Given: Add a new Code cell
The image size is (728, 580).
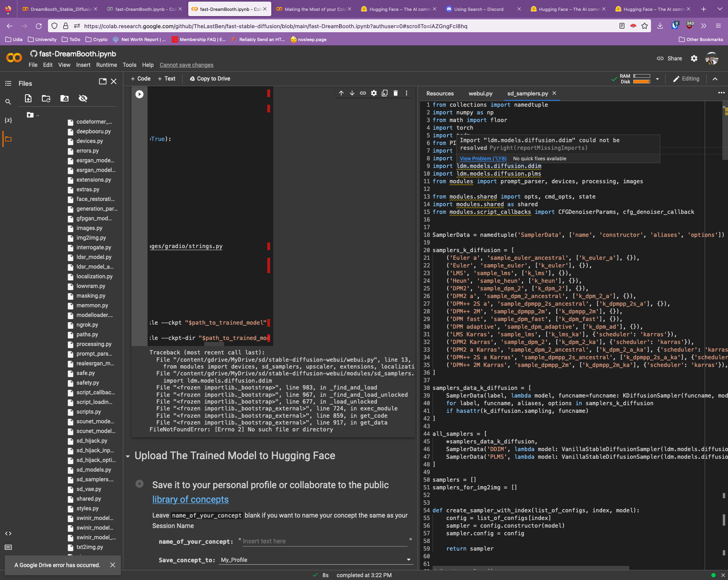Looking at the screenshot, I should (x=141, y=79).
